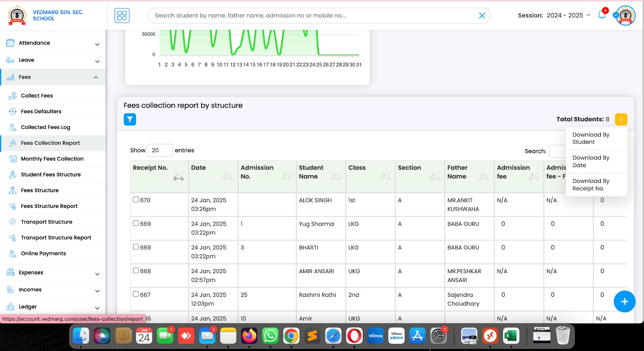Click the blue filter funnel icon
The image size is (644, 351).
[x=130, y=119]
